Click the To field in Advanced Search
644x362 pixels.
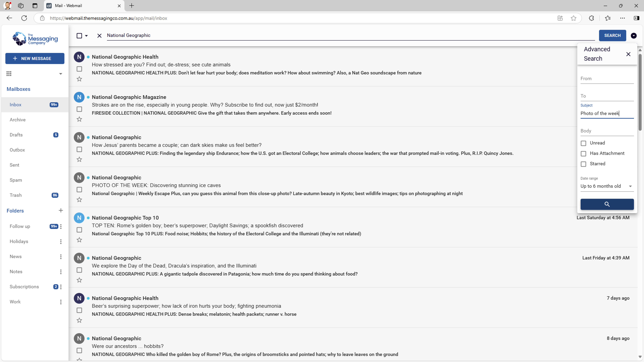pos(607,96)
